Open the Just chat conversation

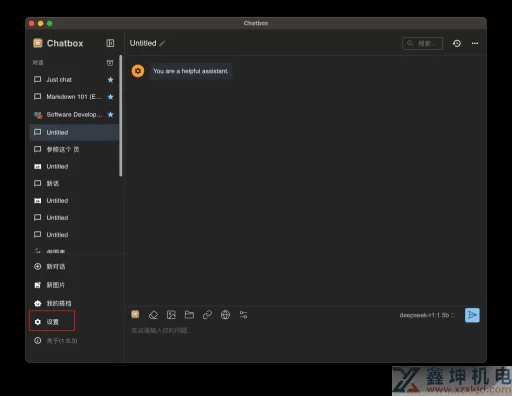[74, 80]
